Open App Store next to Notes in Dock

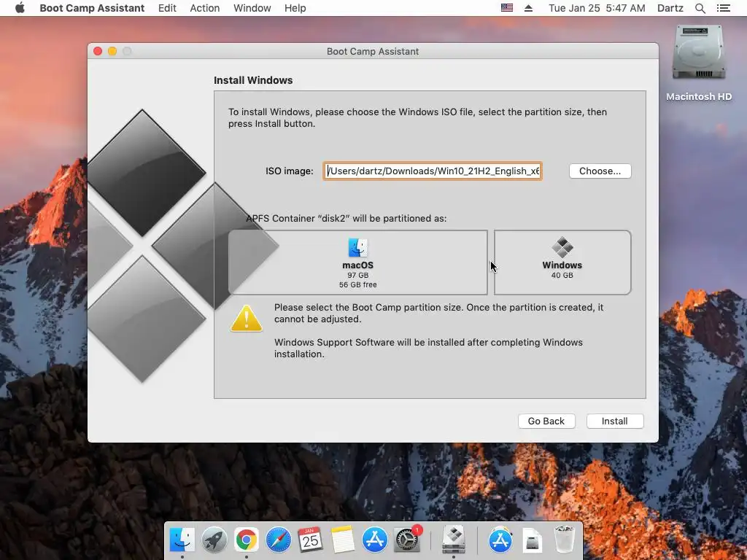(374, 540)
